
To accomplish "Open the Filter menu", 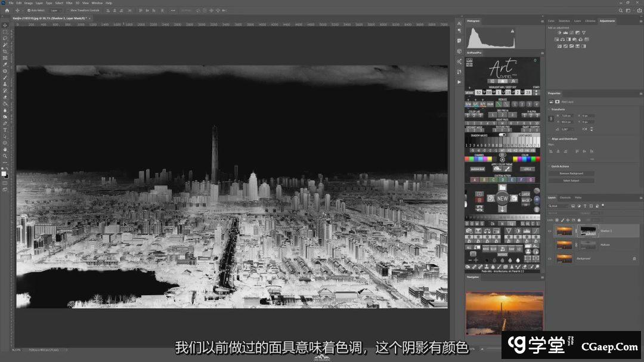I will (69, 3).
